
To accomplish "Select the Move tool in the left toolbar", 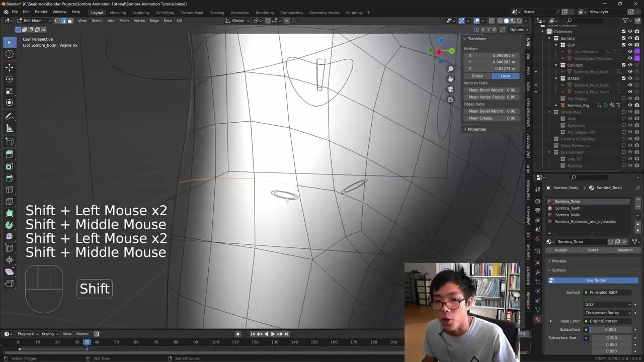I will (9, 67).
